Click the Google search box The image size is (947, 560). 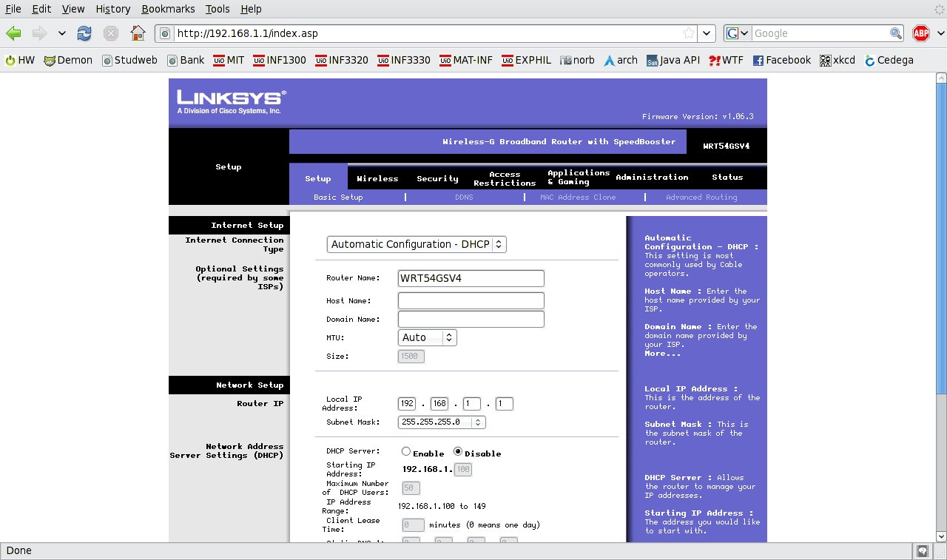coord(820,33)
